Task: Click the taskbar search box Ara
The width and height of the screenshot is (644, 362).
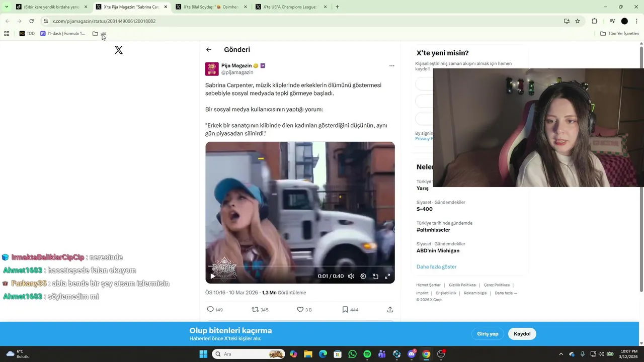Action: tap(249, 354)
